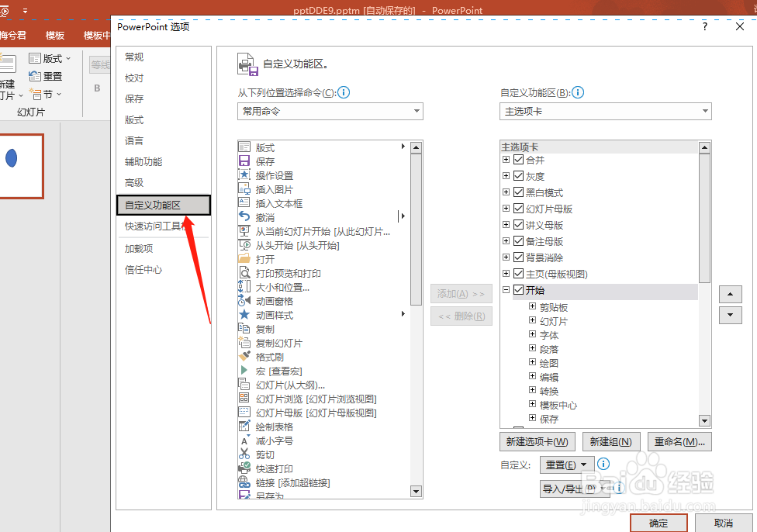Open the 高级 options category

pyautogui.click(x=134, y=182)
